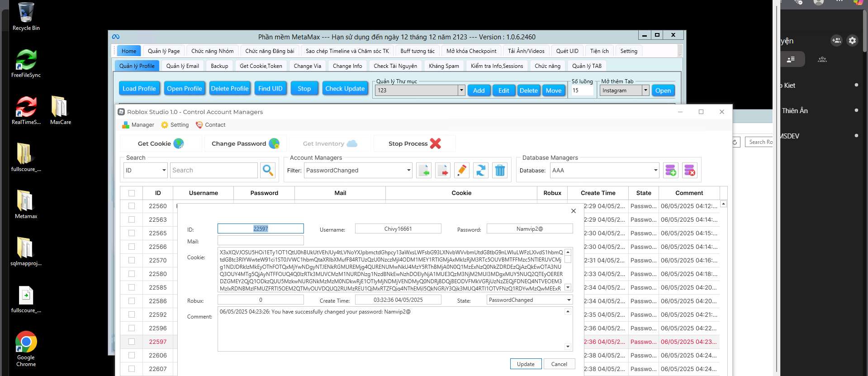Click the Search text input field
Screen dimensions: 868x376
(x=214, y=170)
